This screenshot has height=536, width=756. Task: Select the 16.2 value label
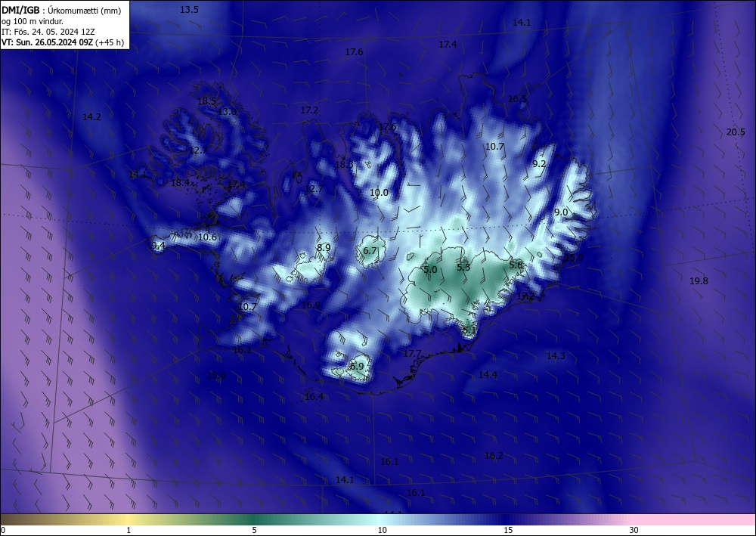(x=494, y=456)
